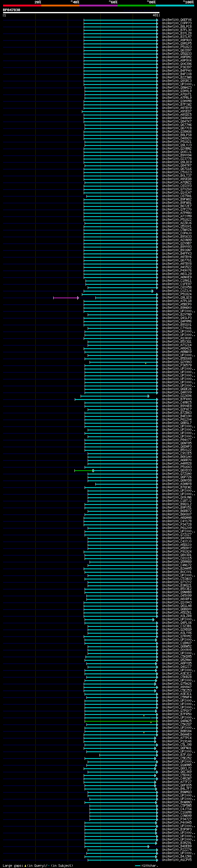Open hit UniRef100_P36397
The width and height of the screenshot is (197, 868).
tap(176, 67)
